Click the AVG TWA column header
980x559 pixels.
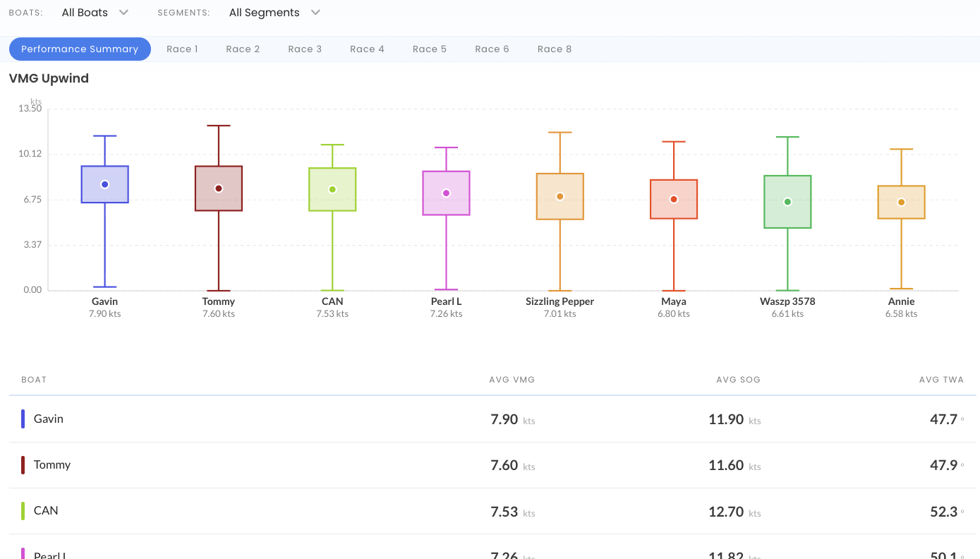click(x=941, y=380)
